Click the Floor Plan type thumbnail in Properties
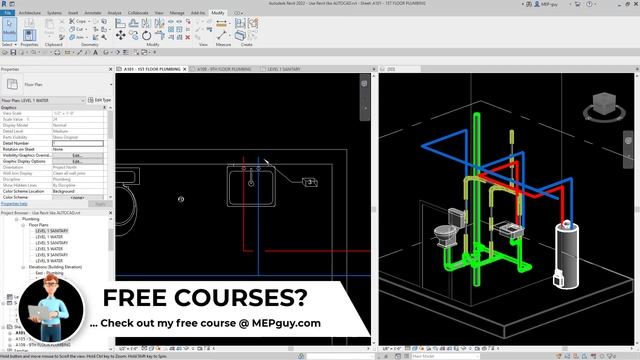The width and height of the screenshot is (640, 360). pyautogui.click(x=12, y=84)
